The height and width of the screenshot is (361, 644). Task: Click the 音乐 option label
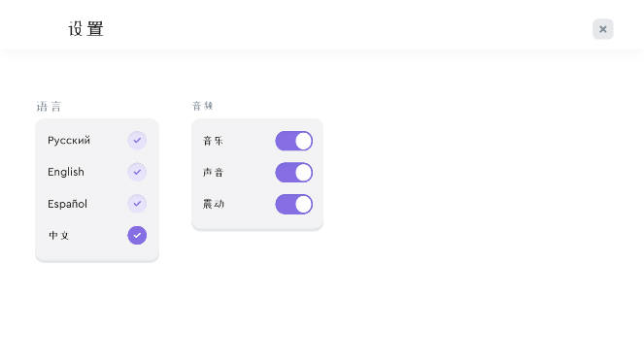[213, 141]
